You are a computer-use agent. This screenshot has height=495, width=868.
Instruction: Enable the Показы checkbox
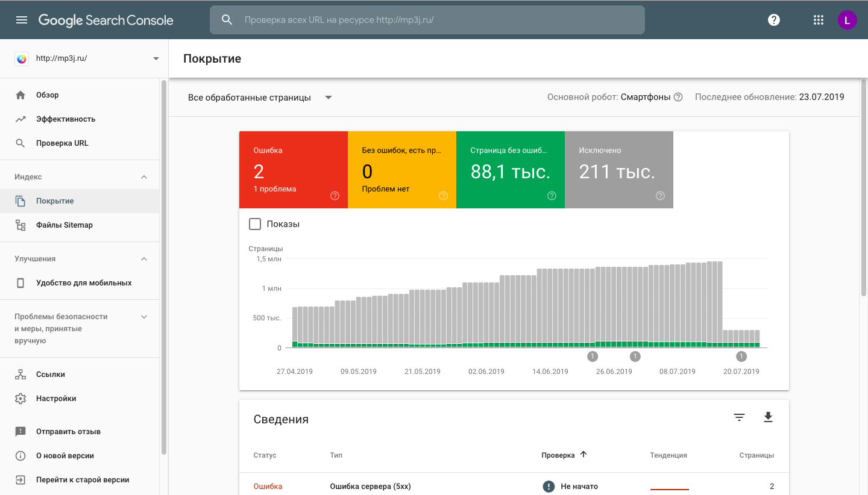coord(255,224)
